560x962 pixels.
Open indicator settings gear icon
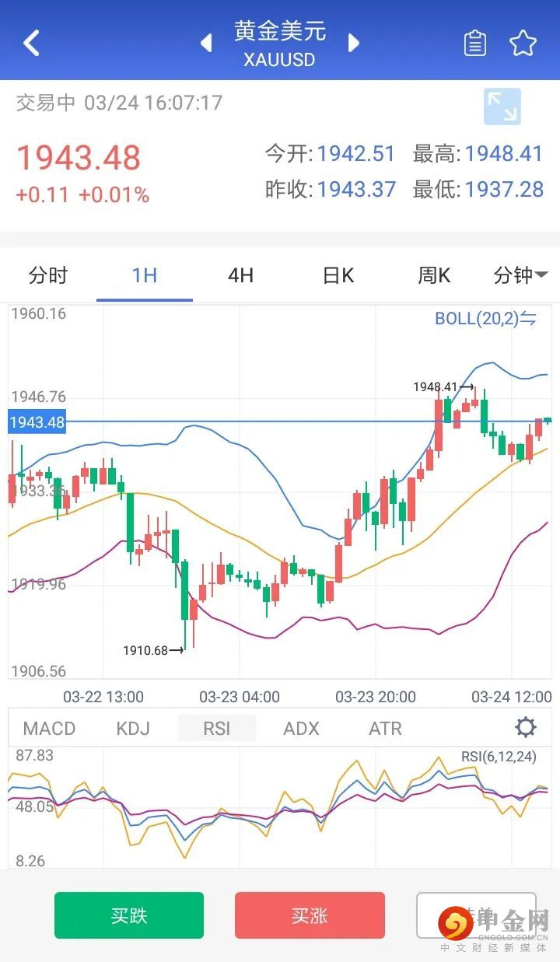[x=526, y=728]
